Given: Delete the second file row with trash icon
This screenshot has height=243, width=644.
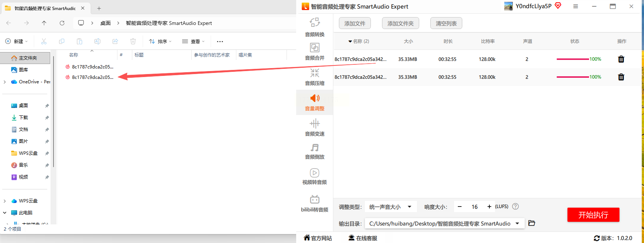Looking at the screenshot, I should point(621,77).
